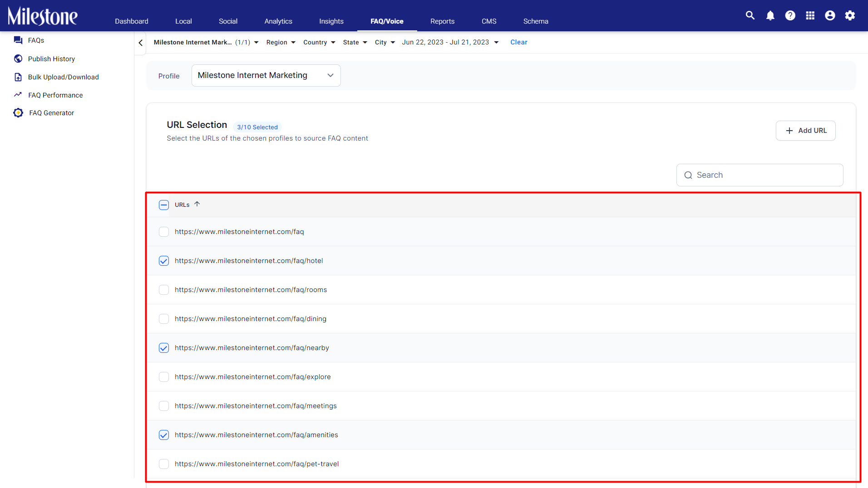This screenshot has height=488, width=868.
Task: Click the Add URL button
Action: pyautogui.click(x=806, y=131)
